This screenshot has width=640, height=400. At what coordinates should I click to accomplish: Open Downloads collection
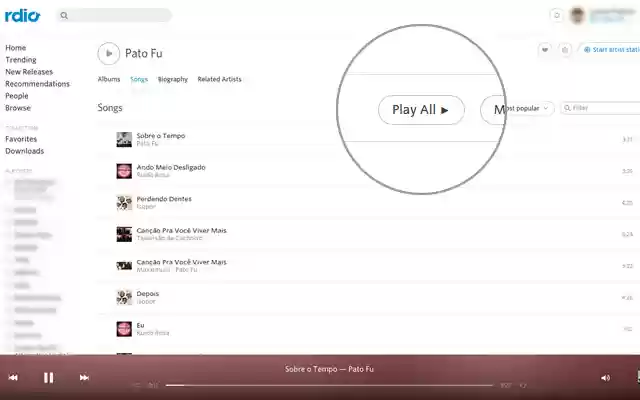[24, 151]
